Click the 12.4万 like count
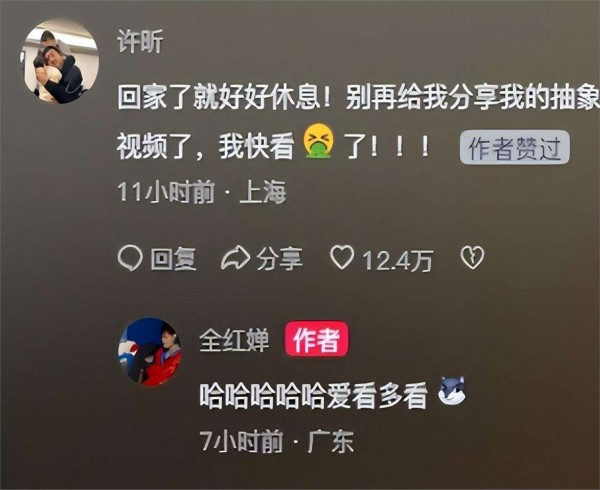Viewport: 600px width, 490px height. coord(398,260)
